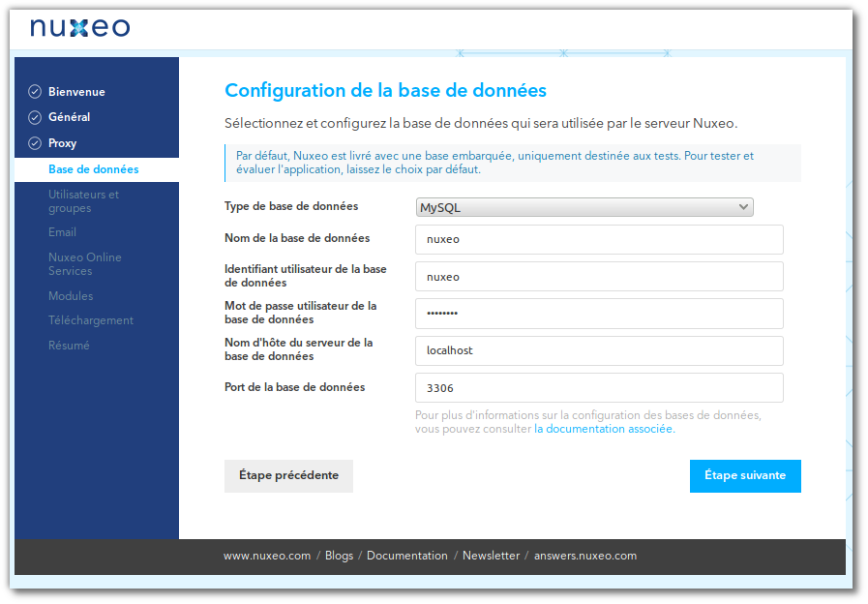Go to the Général step
Viewport: 868px width, 604px height.
(x=70, y=117)
